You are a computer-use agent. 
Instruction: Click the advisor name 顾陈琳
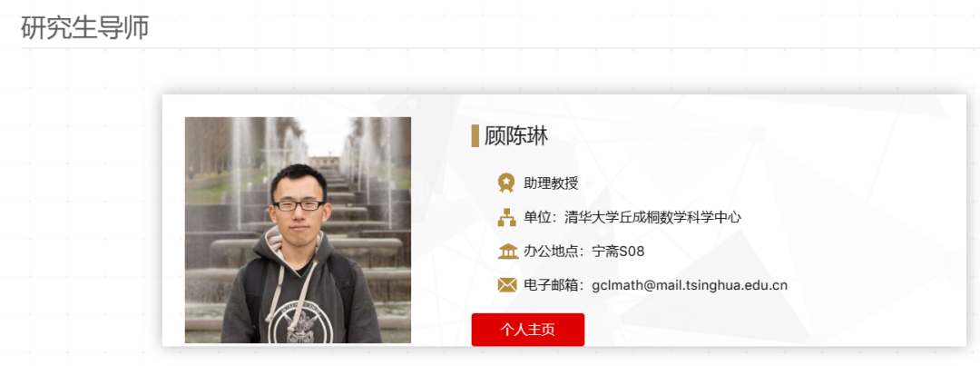click(x=515, y=135)
